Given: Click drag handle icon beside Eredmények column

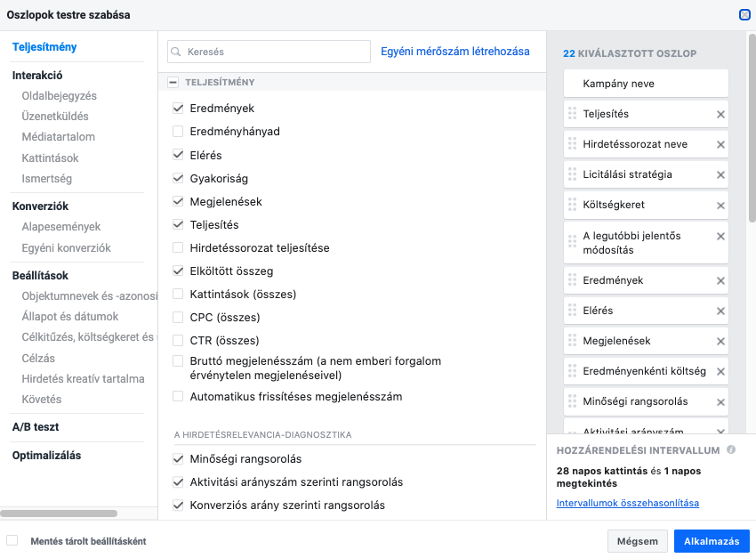Looking at the screenshot, I should [572, 279].
